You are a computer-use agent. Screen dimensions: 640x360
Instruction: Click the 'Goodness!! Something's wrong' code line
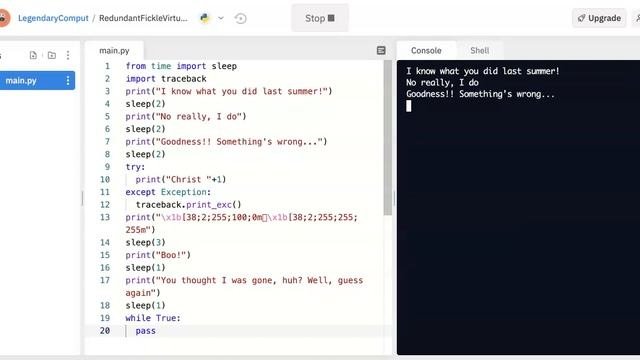[x=227, y=142]
